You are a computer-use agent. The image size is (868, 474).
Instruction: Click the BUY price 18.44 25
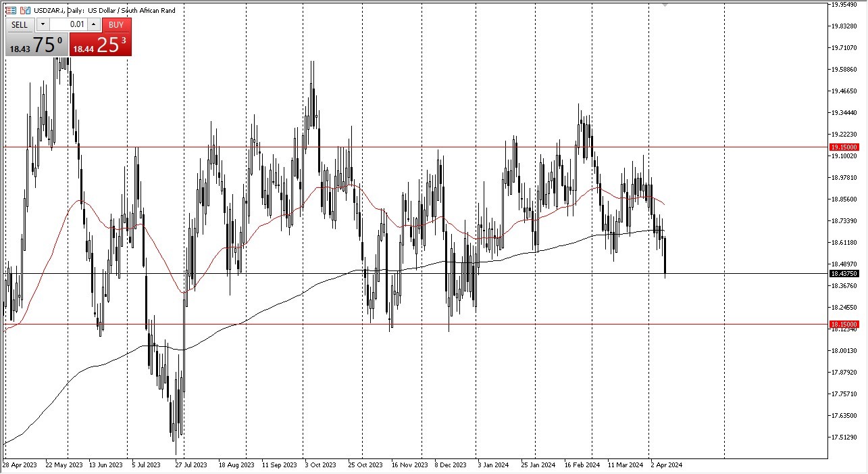point(100,46)
